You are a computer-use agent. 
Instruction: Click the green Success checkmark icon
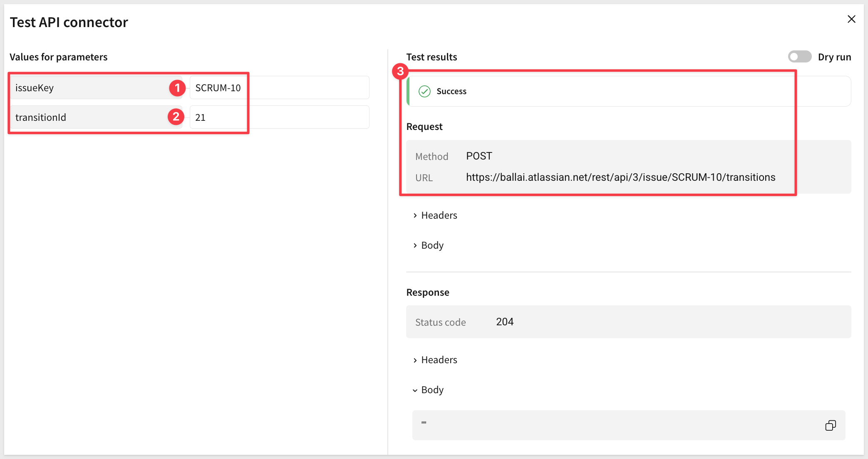coord(424,91)
